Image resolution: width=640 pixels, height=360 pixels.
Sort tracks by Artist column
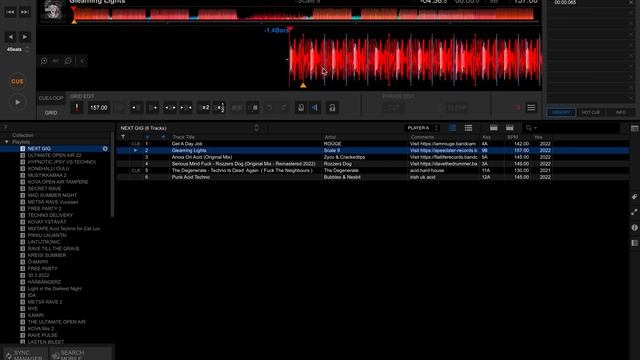pyautogui.click(x=330, y=137)
